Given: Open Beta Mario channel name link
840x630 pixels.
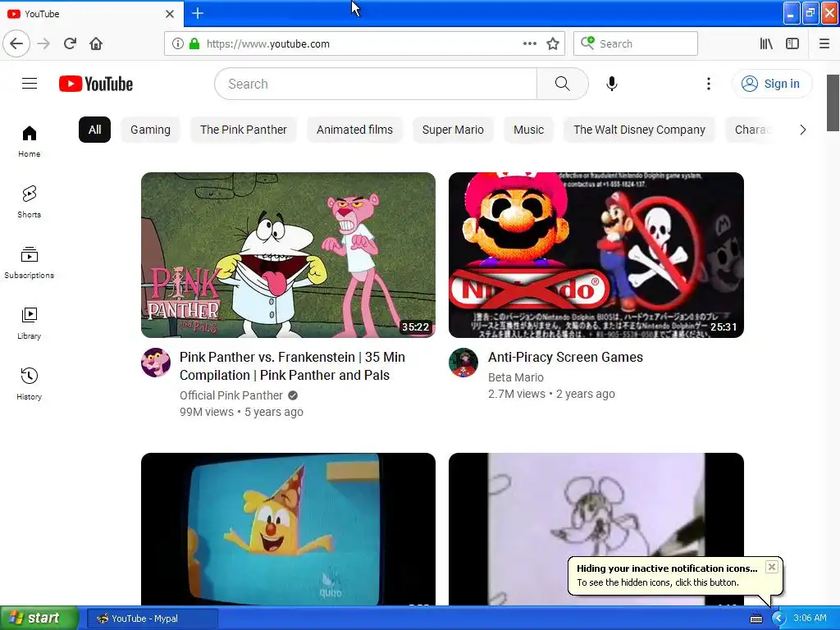Looking at the screenshot, I should pyautogui.click(x=516, y=377).
